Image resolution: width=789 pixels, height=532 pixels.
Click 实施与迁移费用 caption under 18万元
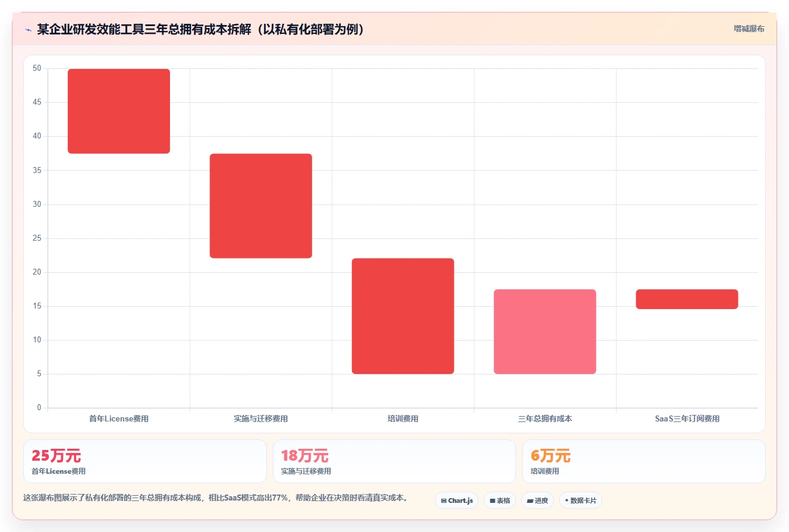click(x=306, y=471)
